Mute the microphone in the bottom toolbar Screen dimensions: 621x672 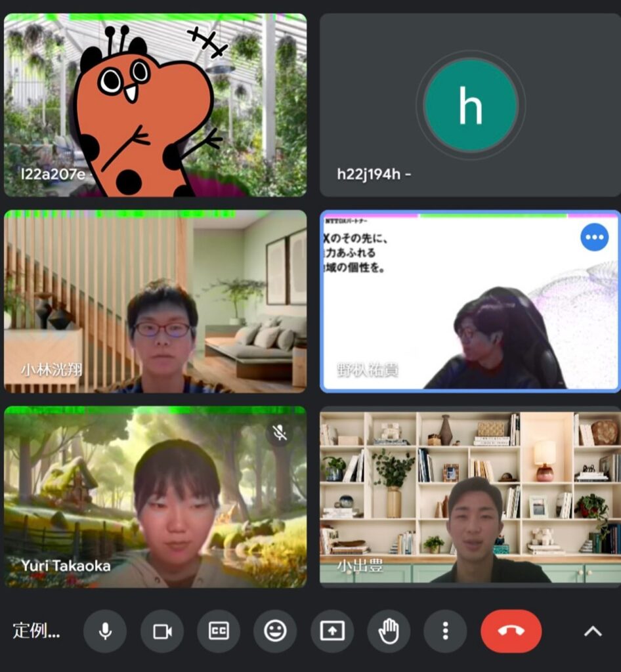coord(105,631)
